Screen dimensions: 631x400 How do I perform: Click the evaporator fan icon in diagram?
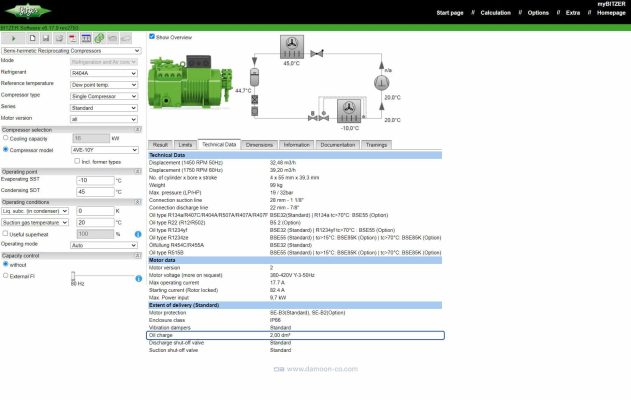click(x=350, y=111)
